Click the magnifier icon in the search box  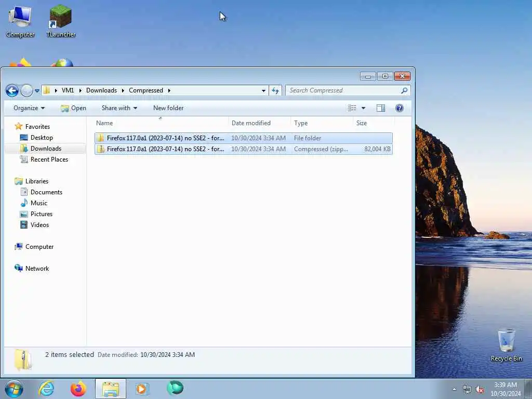click(404, 90)
